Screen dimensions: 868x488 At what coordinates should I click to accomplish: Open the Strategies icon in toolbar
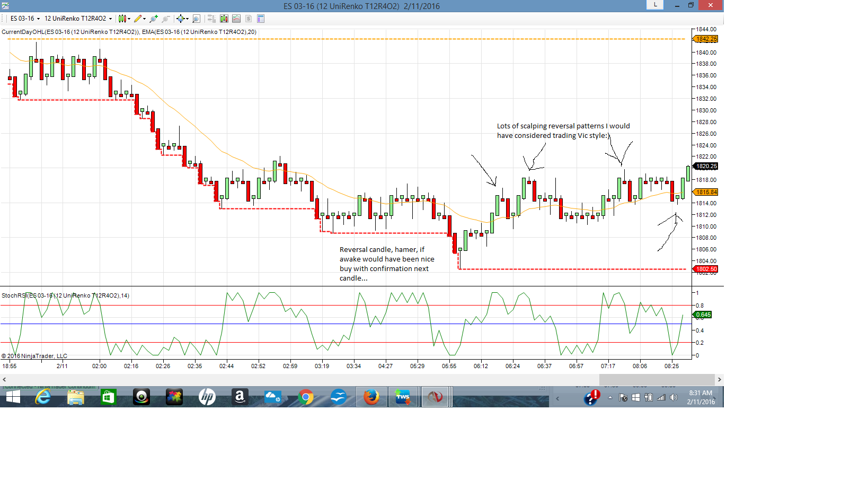coord(249,19)
